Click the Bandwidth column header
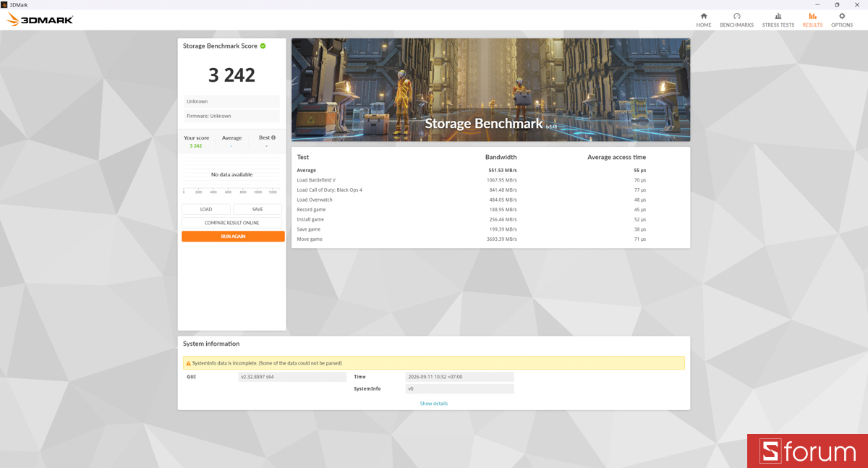 coord(501,157)
